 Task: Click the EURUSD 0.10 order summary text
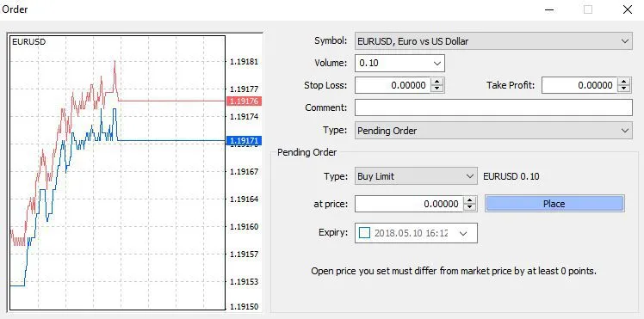[511, 176]
